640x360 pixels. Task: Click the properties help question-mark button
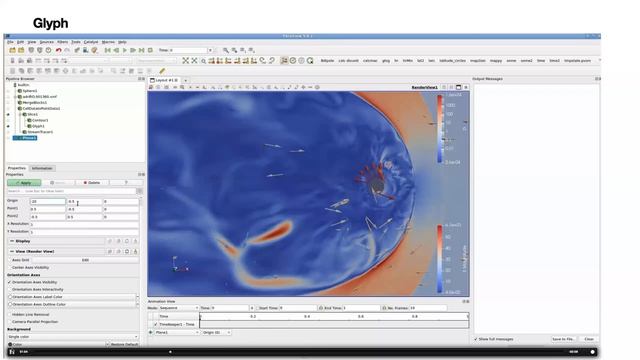pos(126,182)
